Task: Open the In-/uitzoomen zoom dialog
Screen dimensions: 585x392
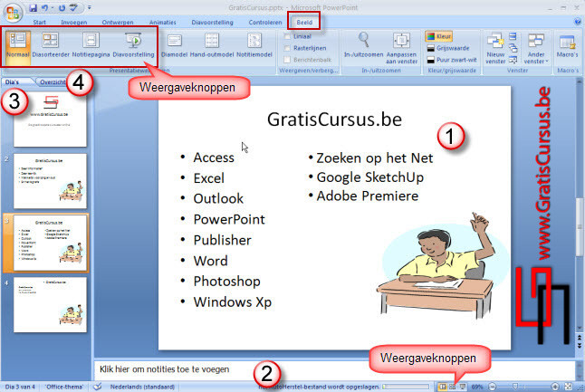Action: click(x=364, y=45)
